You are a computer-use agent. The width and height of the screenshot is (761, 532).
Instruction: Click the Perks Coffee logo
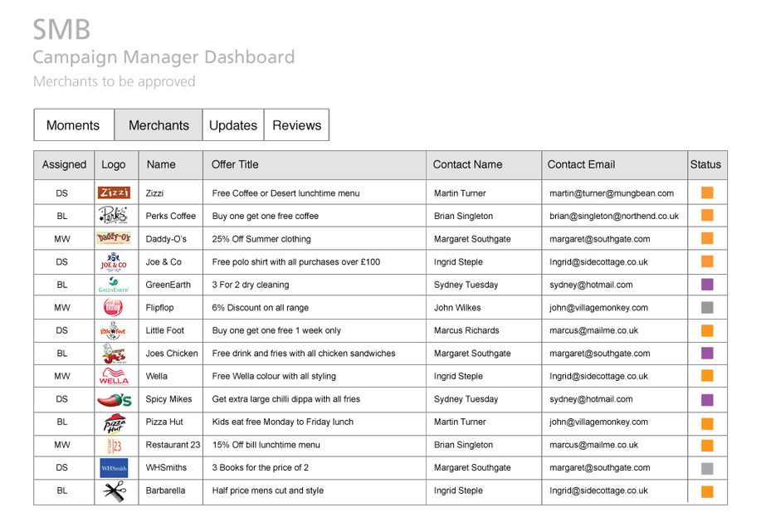(x=114, y=216)
